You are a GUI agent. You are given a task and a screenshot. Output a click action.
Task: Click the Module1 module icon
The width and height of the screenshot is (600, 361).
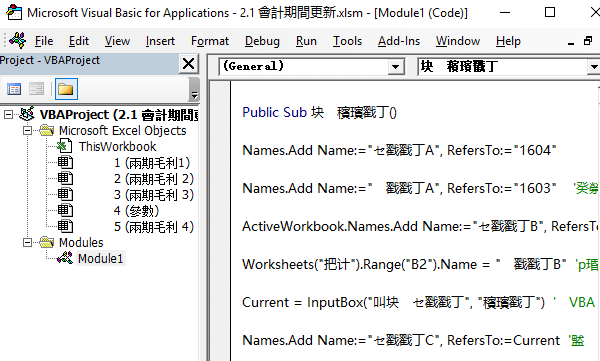point(65,258)
